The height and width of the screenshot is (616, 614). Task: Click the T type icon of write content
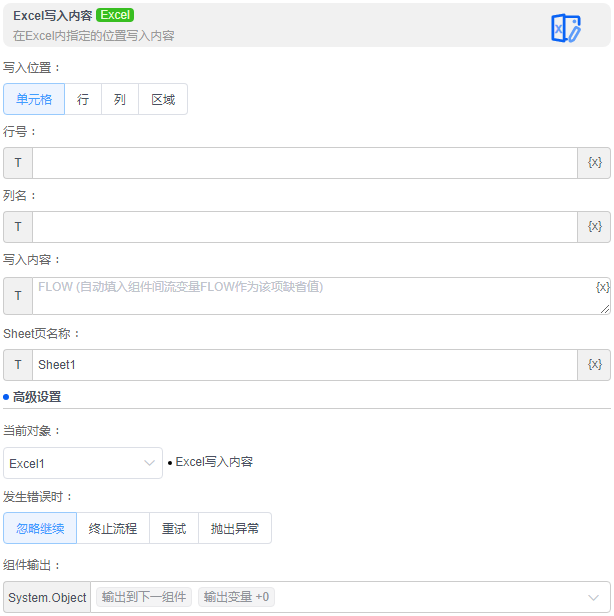point(18,296)
